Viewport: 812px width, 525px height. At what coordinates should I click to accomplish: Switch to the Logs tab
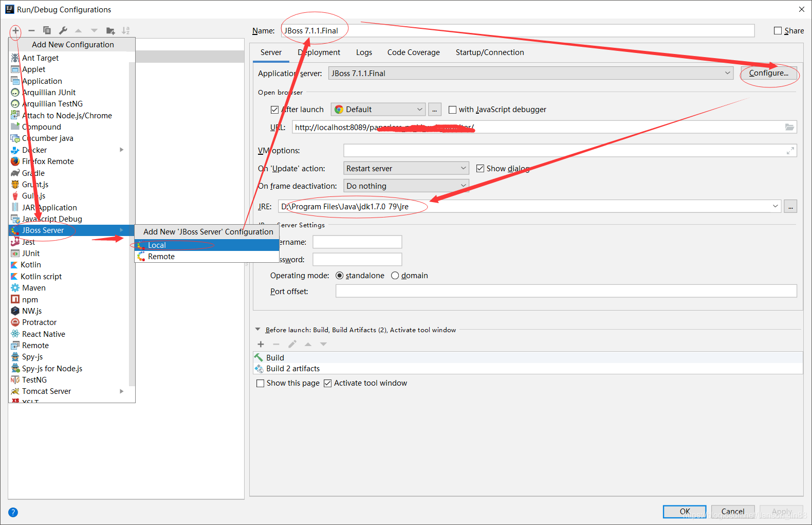[x=364, y=52]
